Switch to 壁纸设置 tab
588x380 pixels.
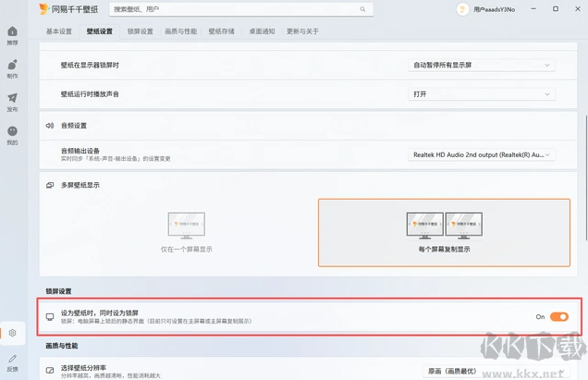click(x=99, y=31)
